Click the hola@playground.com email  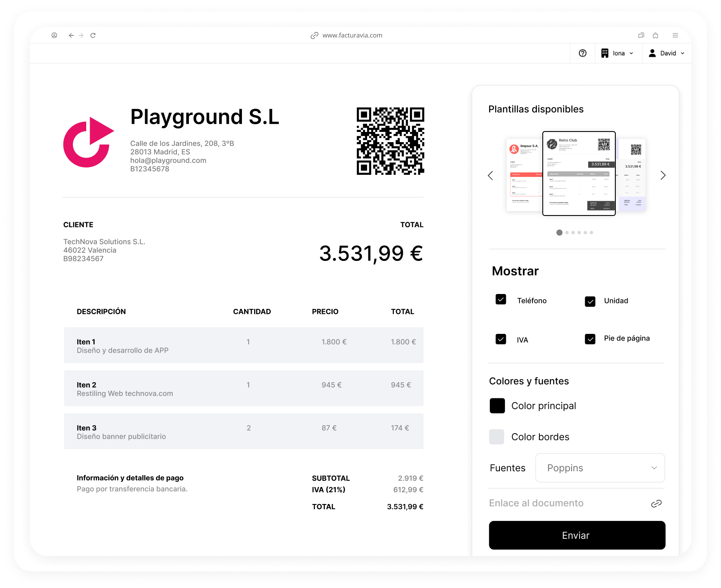[168, 160]
